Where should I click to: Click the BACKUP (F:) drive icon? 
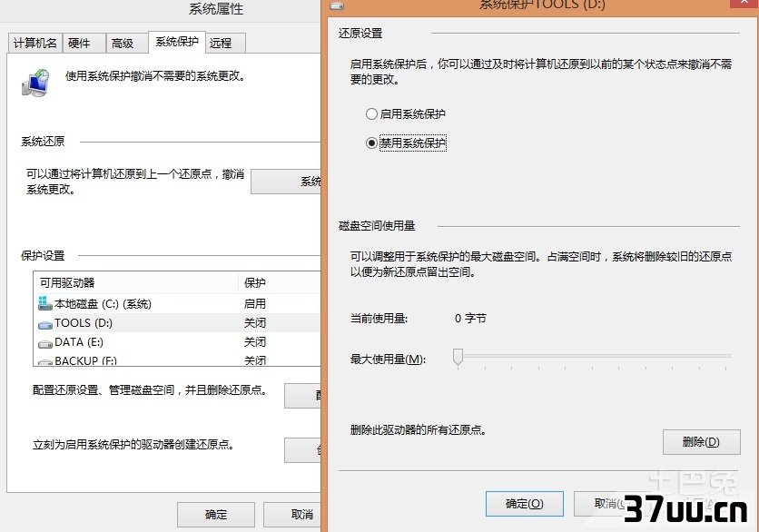click(x=45, y=361)
